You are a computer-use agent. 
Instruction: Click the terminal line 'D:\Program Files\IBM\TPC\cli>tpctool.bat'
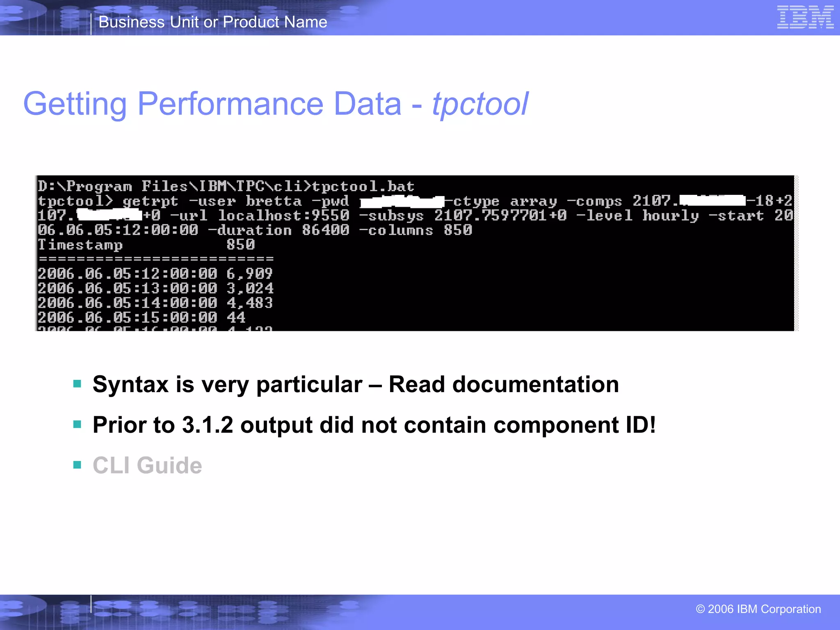[x=226, y=187]
